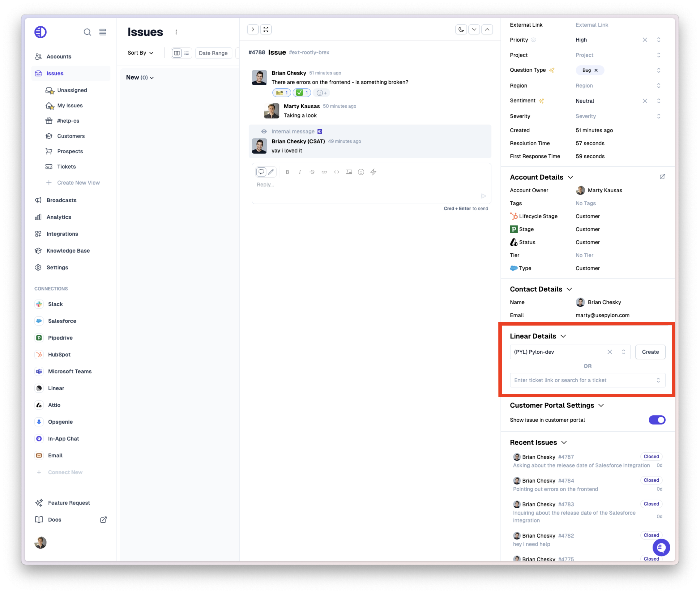This screenshot has width=700, height=593.
Task: Open the Sort By dropdown
Action: click(x=141, y=53)
